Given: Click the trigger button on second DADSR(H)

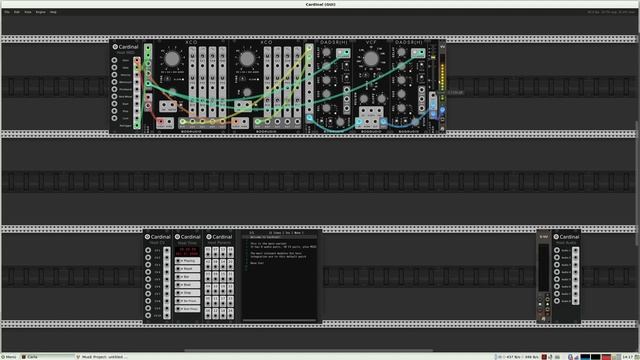Looking at the screenshot, I should pos(415,53).
